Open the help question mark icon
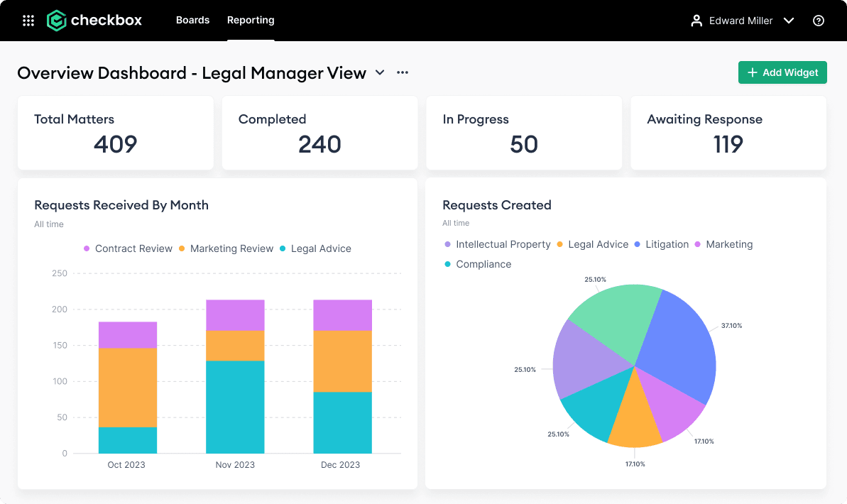This screenshot has width=847, height=504. tap(819, 21)
